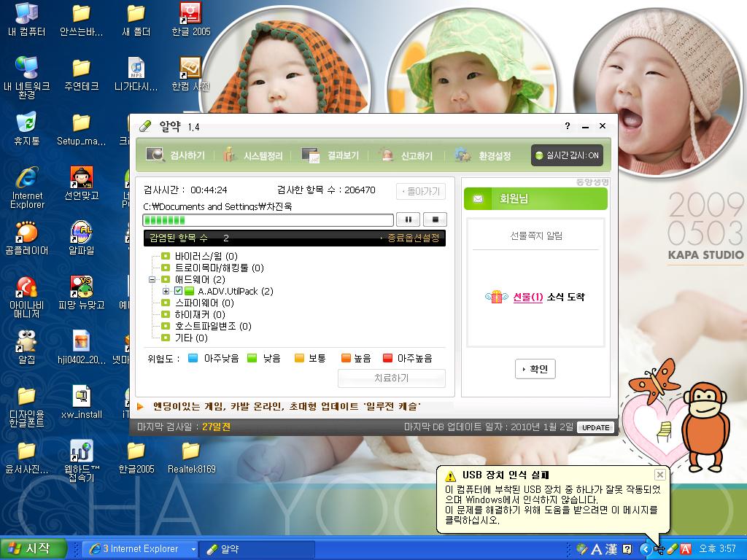The image size is (747, 560).
Task: Select 하이재커 (0) tree row
Action: click(x=193, y=314)
